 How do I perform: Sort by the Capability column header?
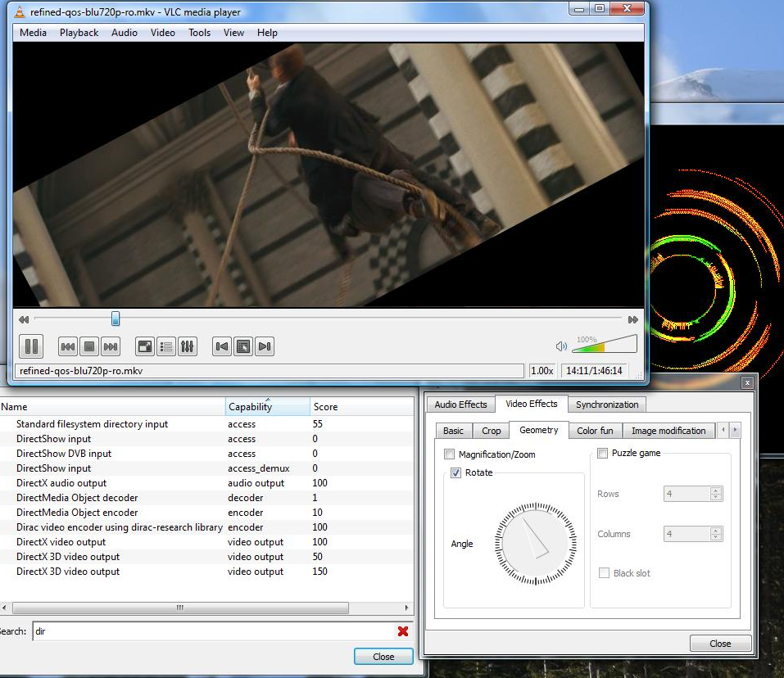coord(268,407)
